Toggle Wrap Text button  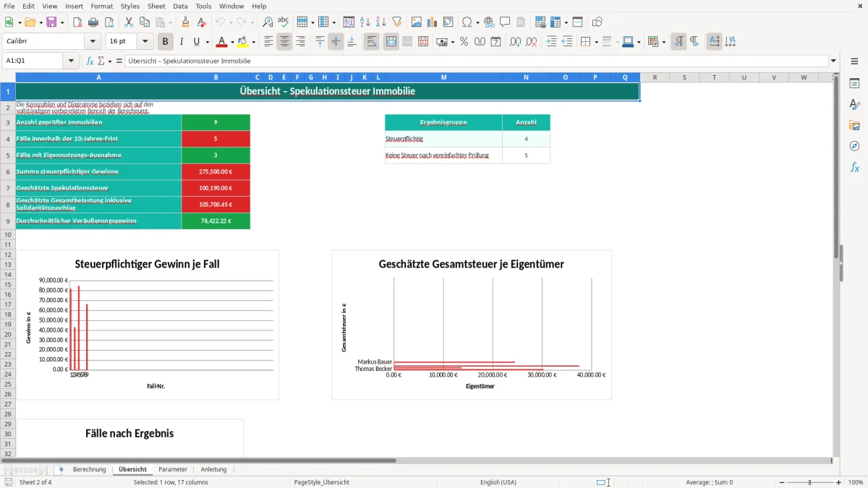(372, 42)
